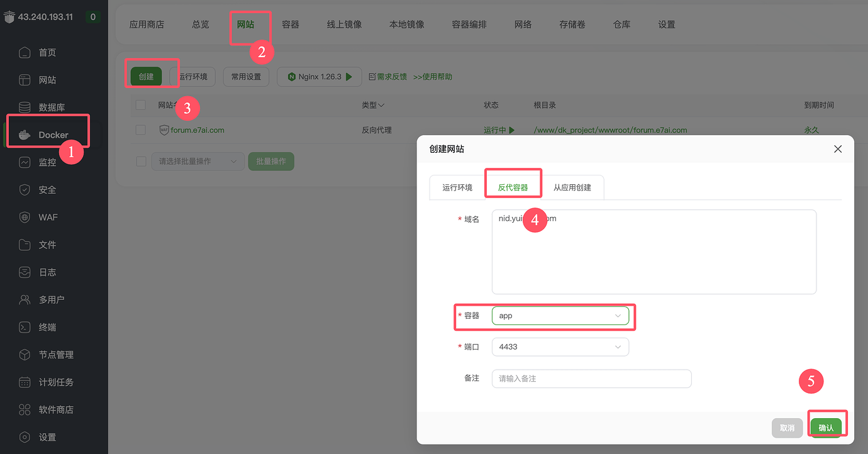Click the 节点管理 cube icon
The image size is (868, 454).
tap(25, 355)
